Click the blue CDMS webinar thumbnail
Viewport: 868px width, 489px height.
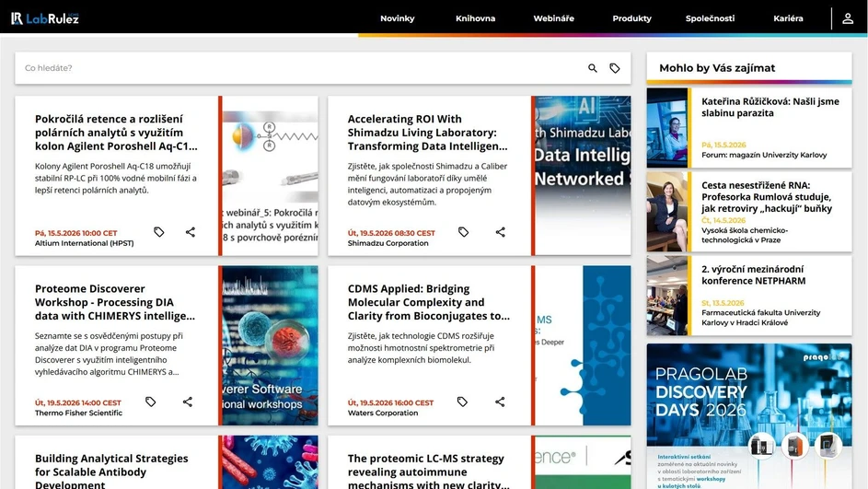point(583,345)
